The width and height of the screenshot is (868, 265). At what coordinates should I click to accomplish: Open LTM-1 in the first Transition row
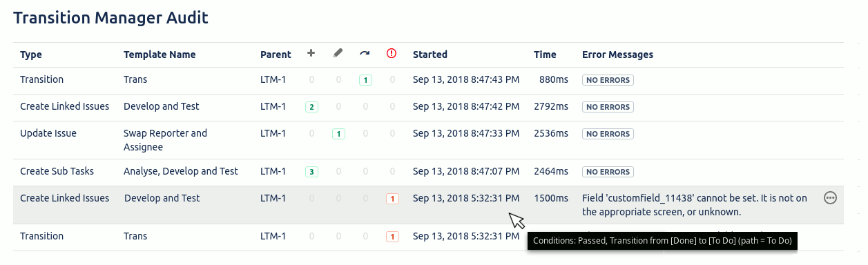pos(273,79)
